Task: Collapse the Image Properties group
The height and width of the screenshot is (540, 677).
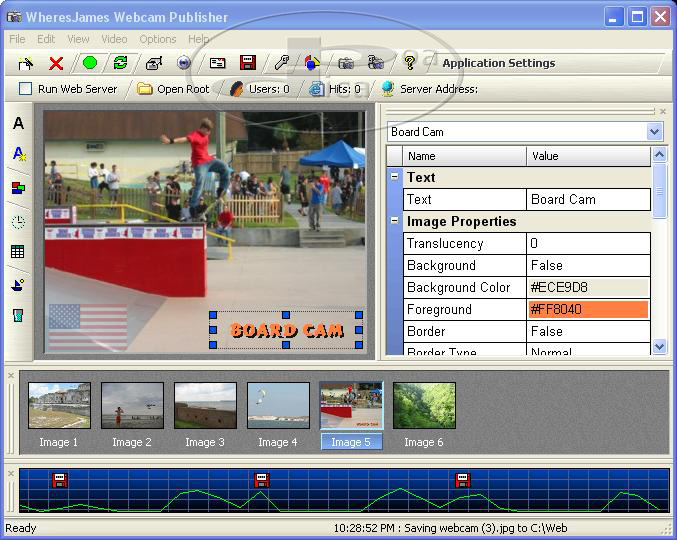Action: pos(394,221)
